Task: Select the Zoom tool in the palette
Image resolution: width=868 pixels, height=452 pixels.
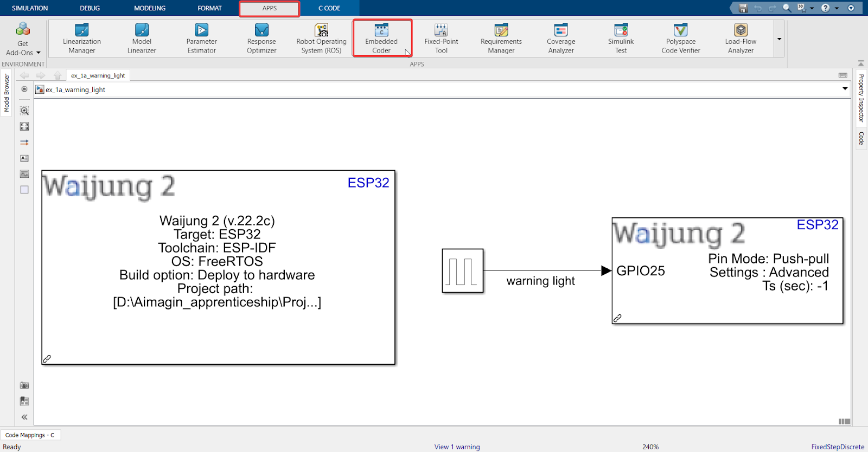Action: click(x=24, y=111)
